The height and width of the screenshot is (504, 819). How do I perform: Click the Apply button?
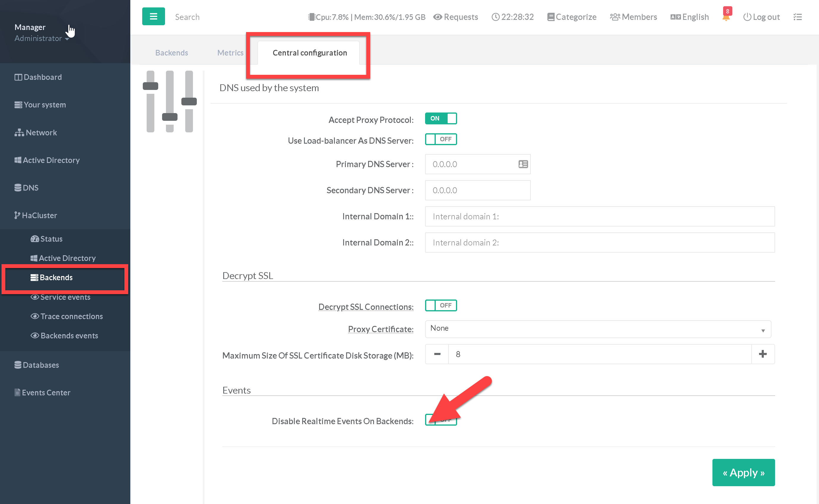tap(743, 472)
